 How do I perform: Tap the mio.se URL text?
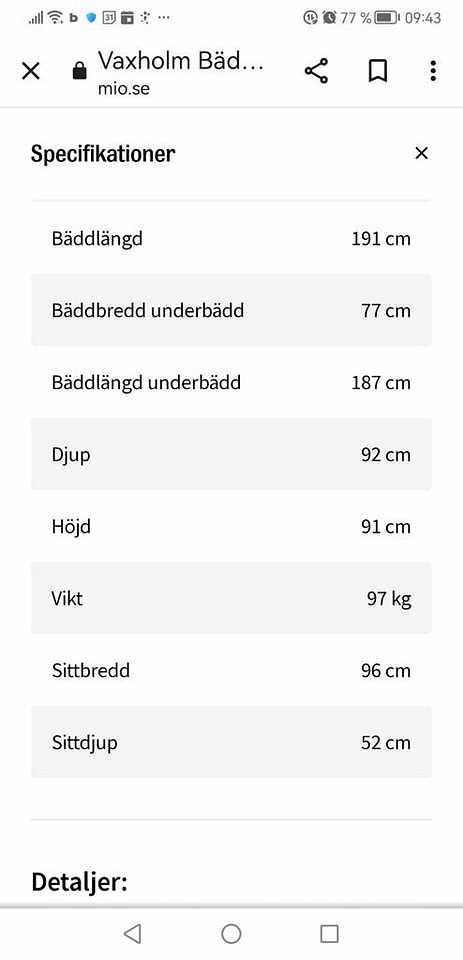click(x=124, y=89)
